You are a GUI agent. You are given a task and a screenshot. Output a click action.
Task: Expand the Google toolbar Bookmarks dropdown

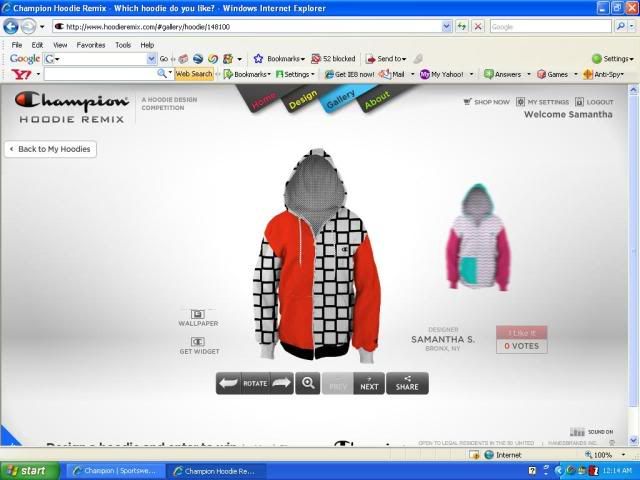pyautogui.click(x=303, y=60)
